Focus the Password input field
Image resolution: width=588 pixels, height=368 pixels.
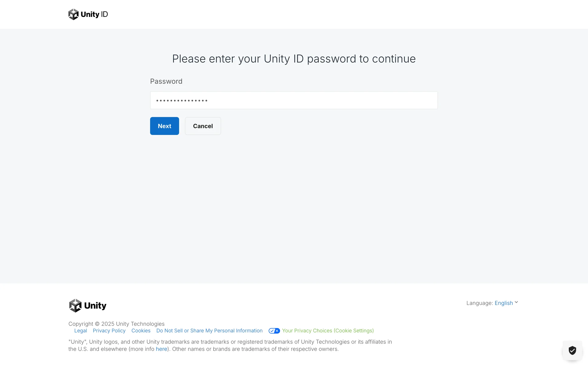(294, 100)
